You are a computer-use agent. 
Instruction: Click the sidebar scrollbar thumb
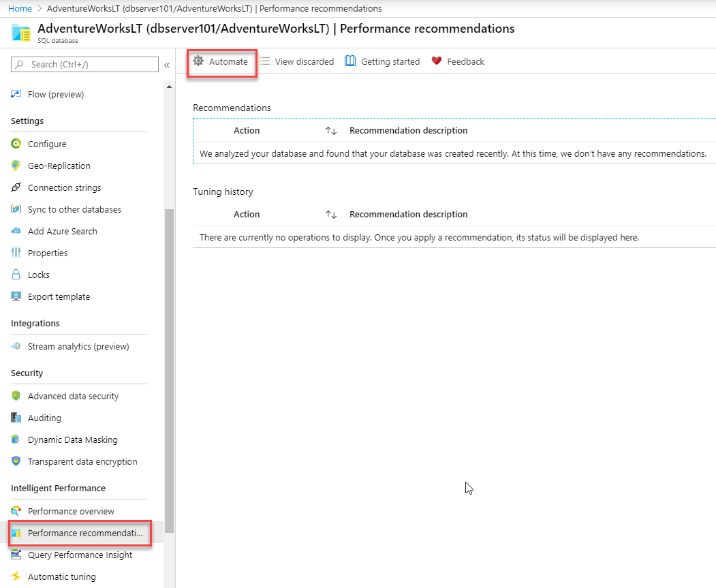[170, 371]
